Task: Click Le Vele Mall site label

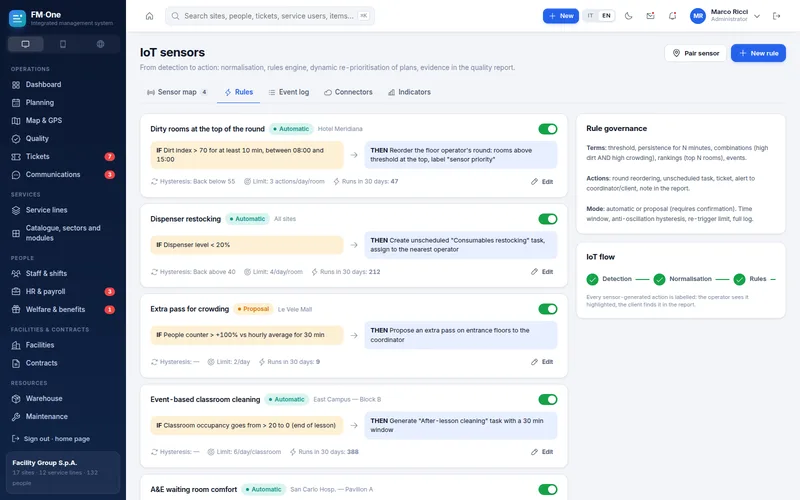Action: (294, 309)
